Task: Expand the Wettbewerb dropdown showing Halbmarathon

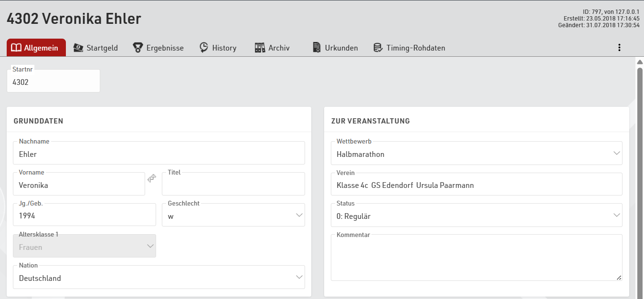Action: point(616,154)
